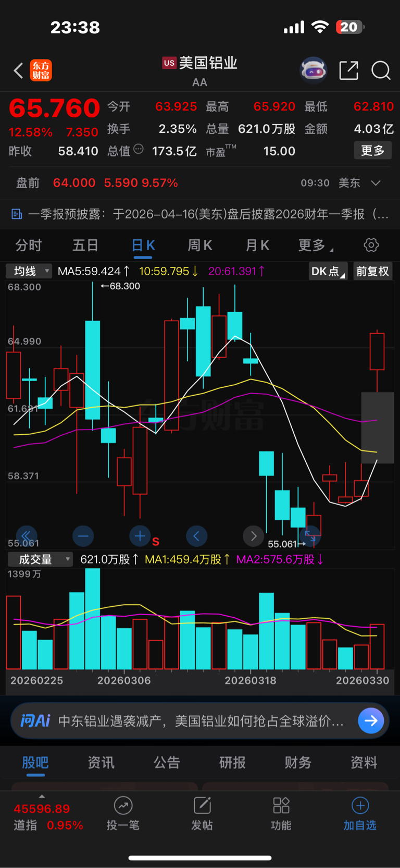Screen dimensions: 400x868
Task: Tap the 美国铝业 stock title
Action: (x=208, y=63)
